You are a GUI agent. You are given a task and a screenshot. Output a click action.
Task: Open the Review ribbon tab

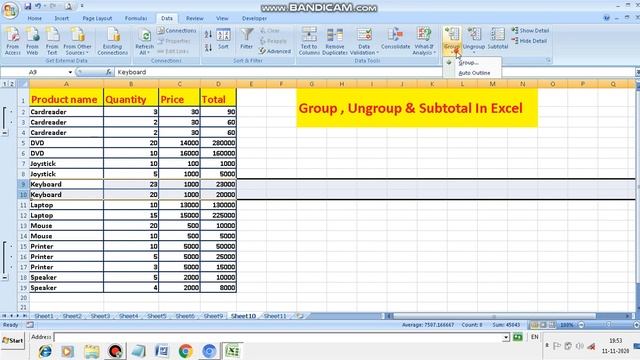coord(195,18)
